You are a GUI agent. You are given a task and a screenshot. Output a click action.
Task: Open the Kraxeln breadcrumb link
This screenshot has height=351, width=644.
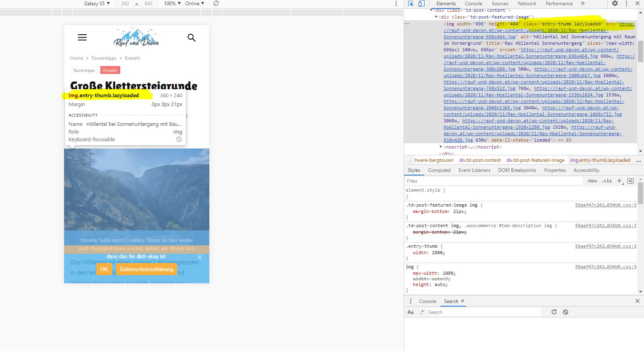133,58
